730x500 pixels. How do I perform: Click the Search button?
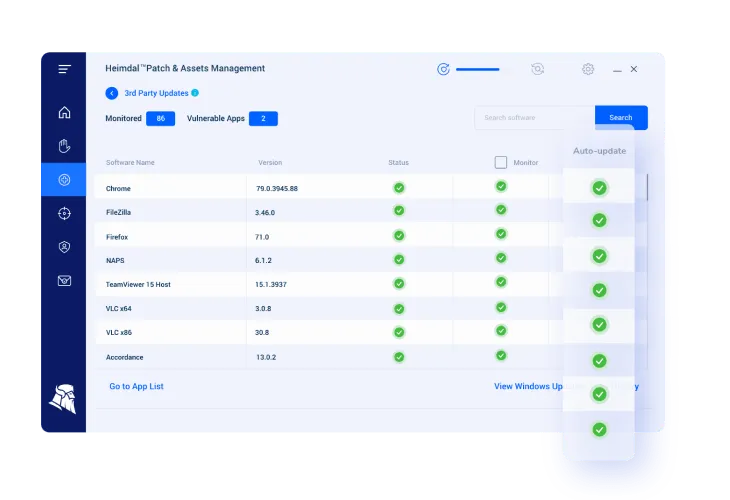click(621, 117)
